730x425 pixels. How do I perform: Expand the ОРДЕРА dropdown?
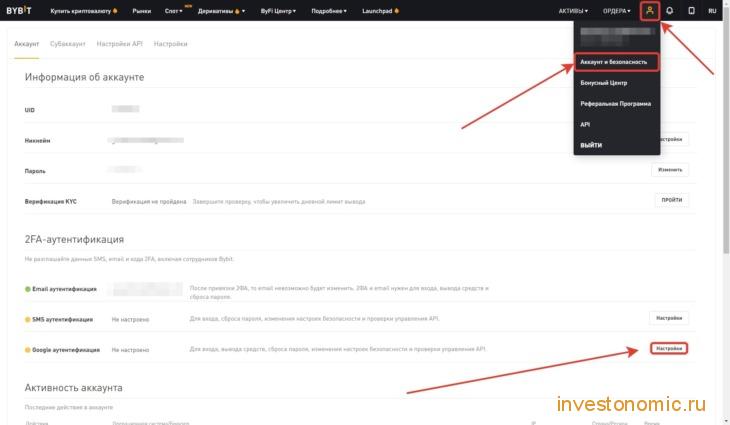pos(616,11)
